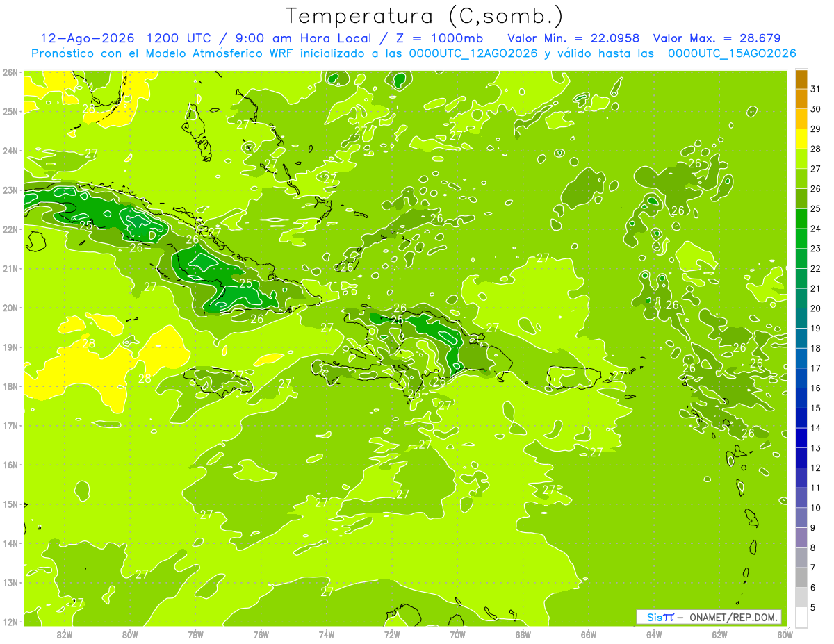This screenshot has height=644, width=834.
Task: Click the legend scale value "18"
Action: [x=815, y=348]
